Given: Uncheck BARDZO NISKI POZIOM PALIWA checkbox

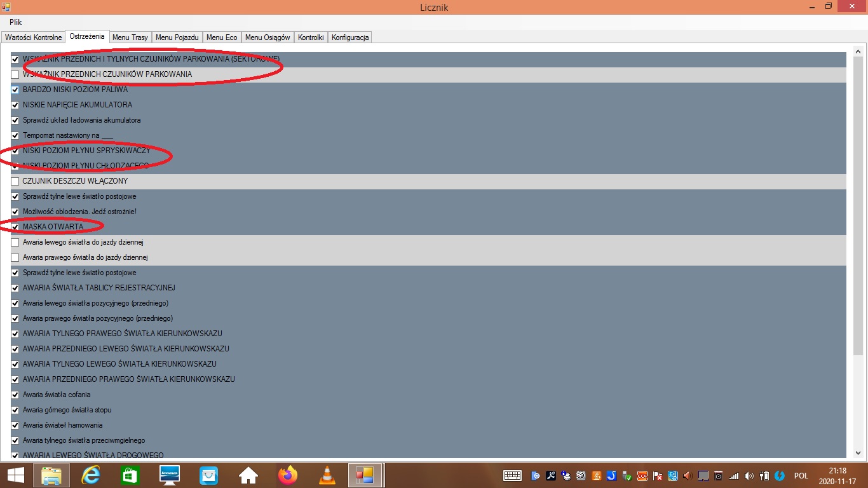Looking at the screenshot, I should [15, 90].
